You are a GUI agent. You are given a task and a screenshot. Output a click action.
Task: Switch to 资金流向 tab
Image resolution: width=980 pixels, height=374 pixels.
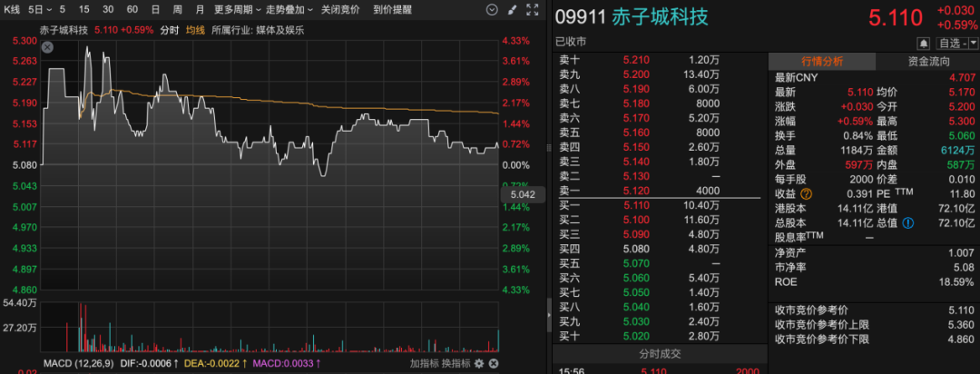[928, 62]
